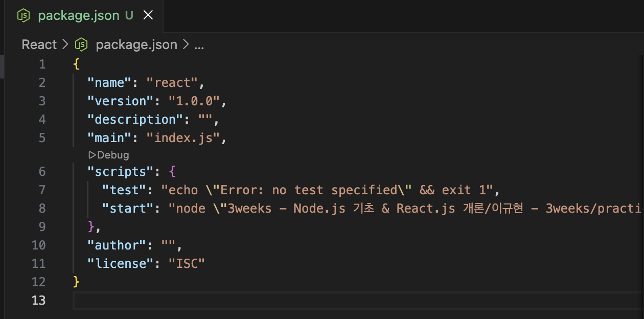Click the Node.js file icon in the breadcrumb
The image size is (644, 319).
click(x=81, y=45)
